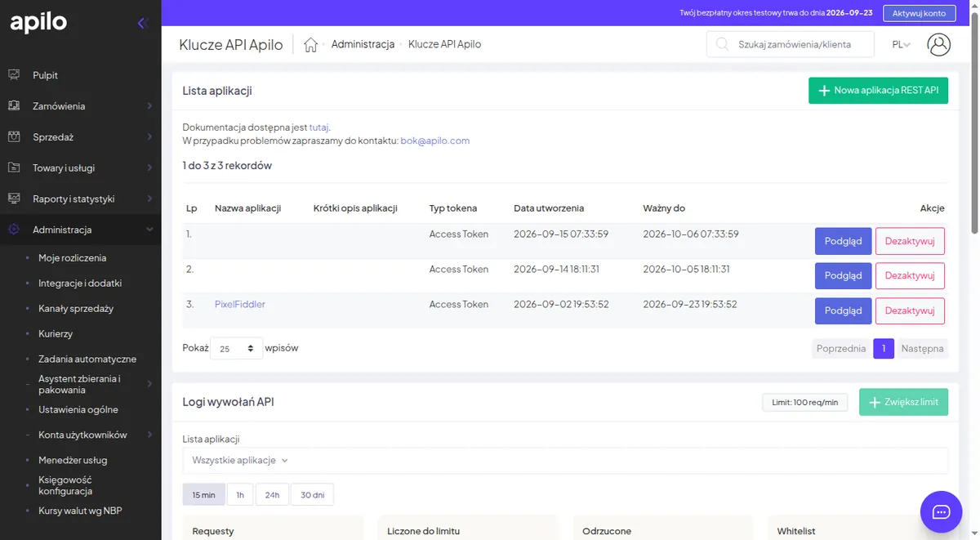Open Moje rozliczenia menu item
Image resolution: width=980 pixels, height=540 pixels.
pyautogui.click(x=73, y=257)
